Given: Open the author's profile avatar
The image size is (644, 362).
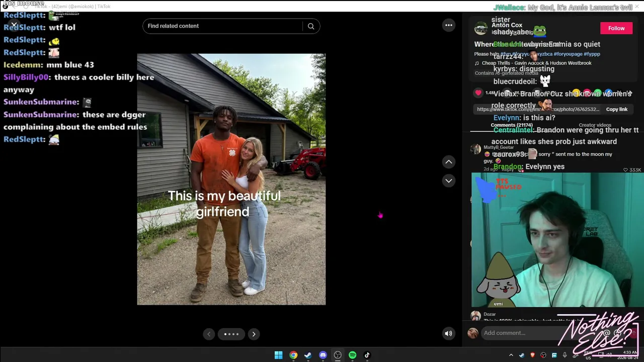Looking at the screenshot, I should pos(481,28).
